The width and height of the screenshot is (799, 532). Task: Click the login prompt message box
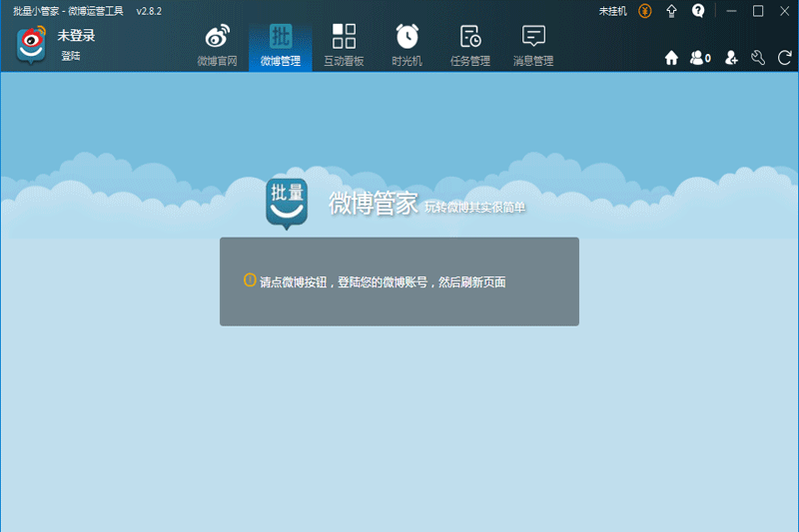[399, 281]
